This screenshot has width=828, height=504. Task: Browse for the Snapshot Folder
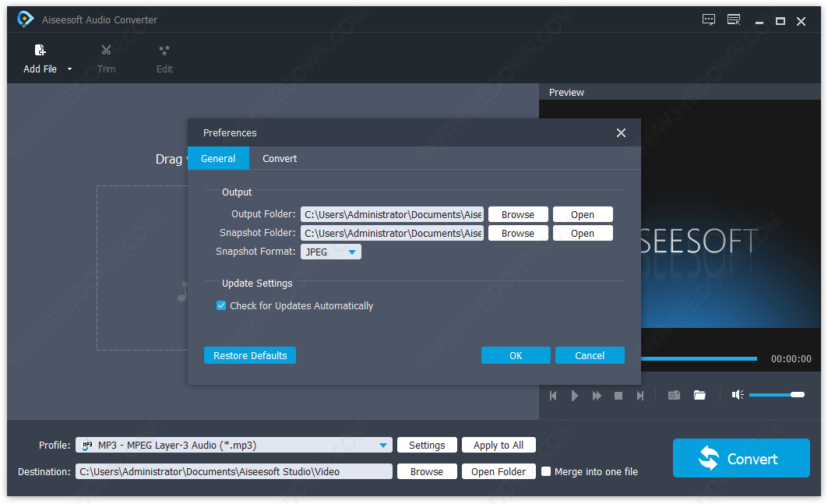click(518, 233)
